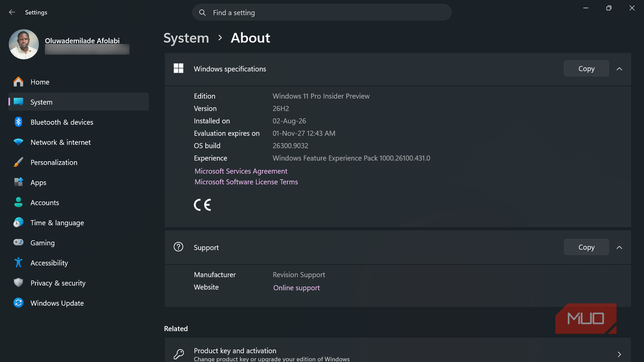Click the key icon for product activation
644x362 pixels.
(x=179, y=354)
